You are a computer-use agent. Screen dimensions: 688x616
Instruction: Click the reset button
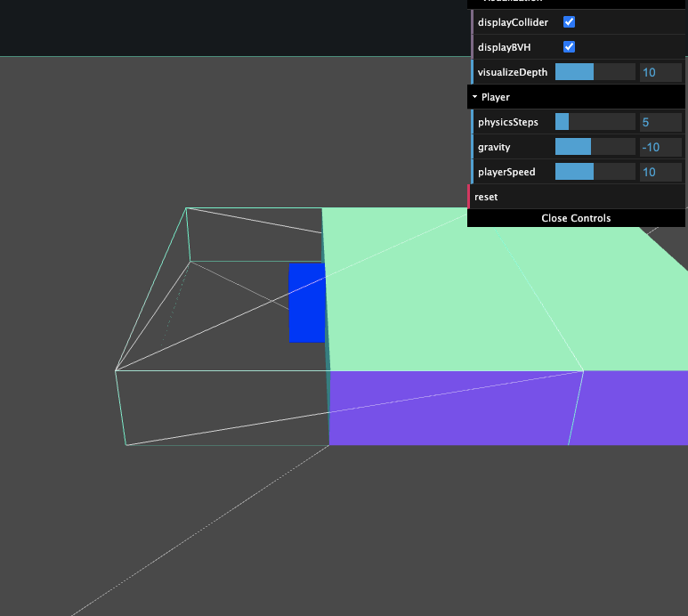pos(576,197)
